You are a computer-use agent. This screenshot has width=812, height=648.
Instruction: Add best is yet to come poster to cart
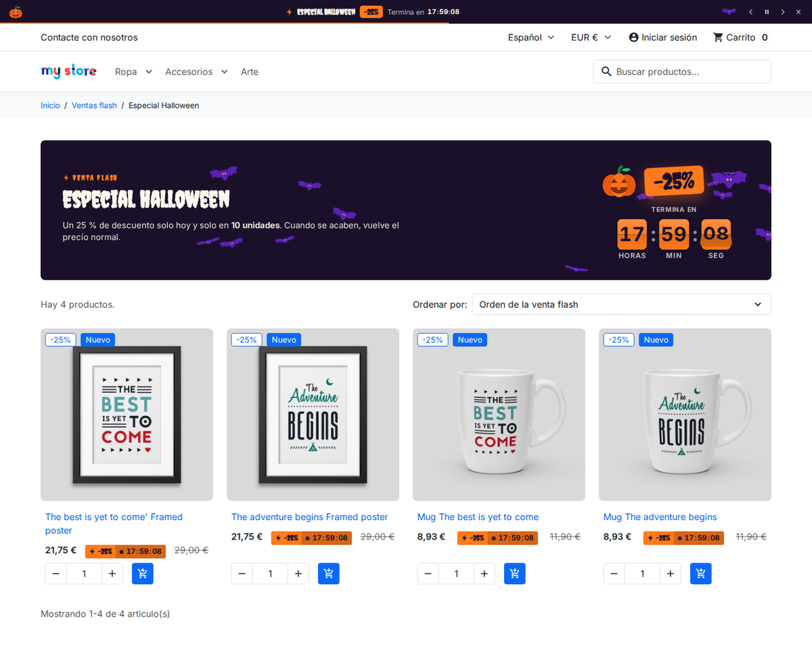pyautogui.click(x=143, y=574)
